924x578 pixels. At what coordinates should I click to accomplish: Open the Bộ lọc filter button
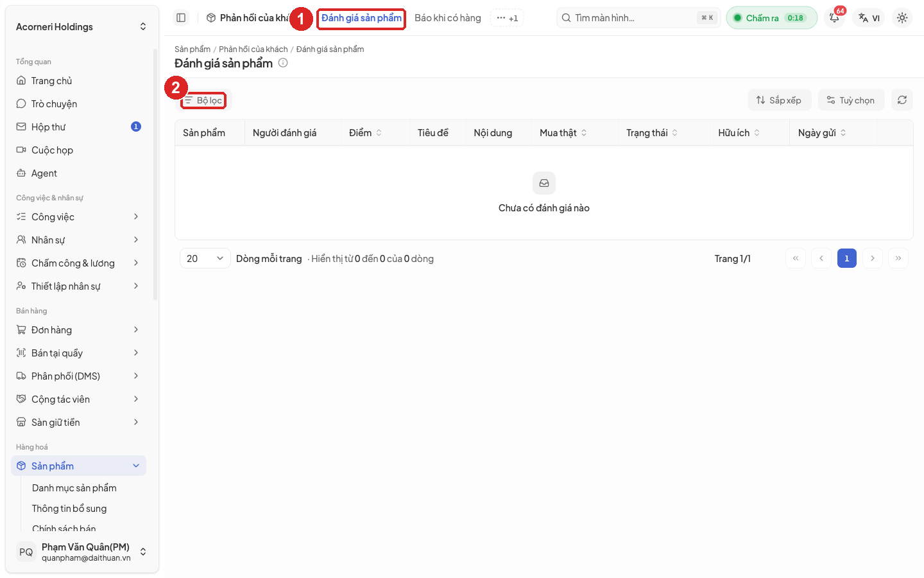(203, 100)
